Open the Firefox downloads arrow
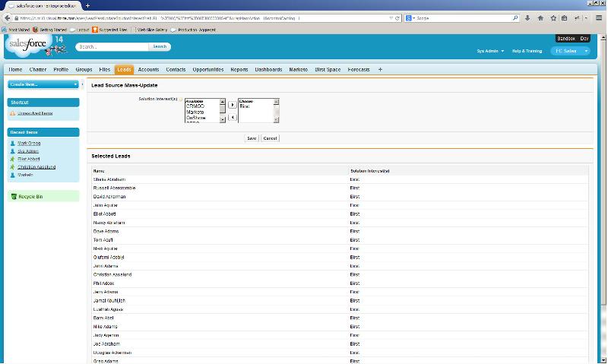608x364 pixels. point(528,17)
